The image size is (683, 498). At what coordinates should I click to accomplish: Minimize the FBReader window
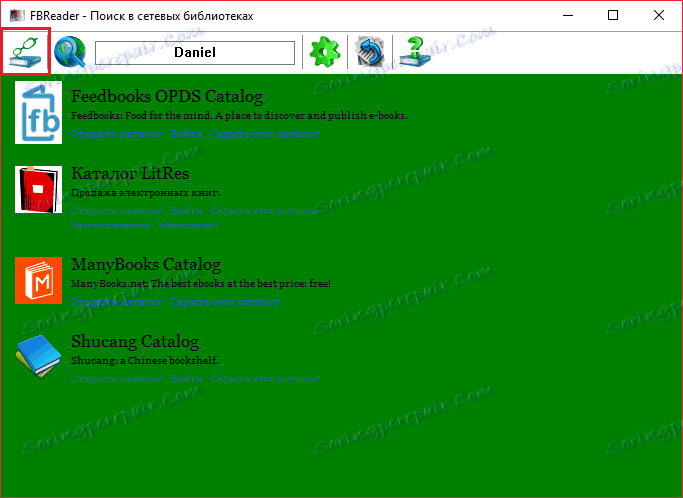point(568,16)
